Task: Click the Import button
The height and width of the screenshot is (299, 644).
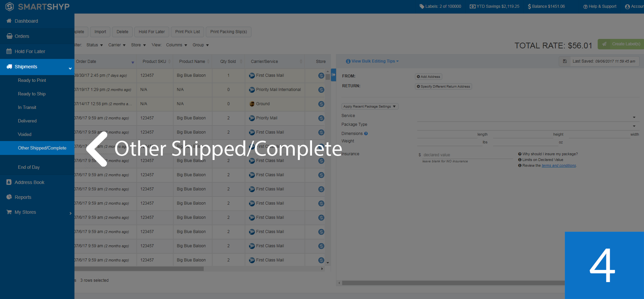Action: click(x=100, y=32)
